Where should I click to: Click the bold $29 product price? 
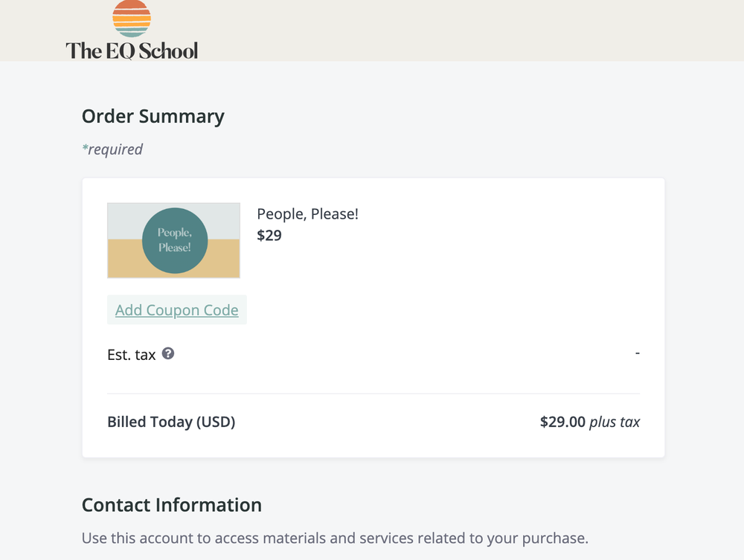click(x=269, y=236)
